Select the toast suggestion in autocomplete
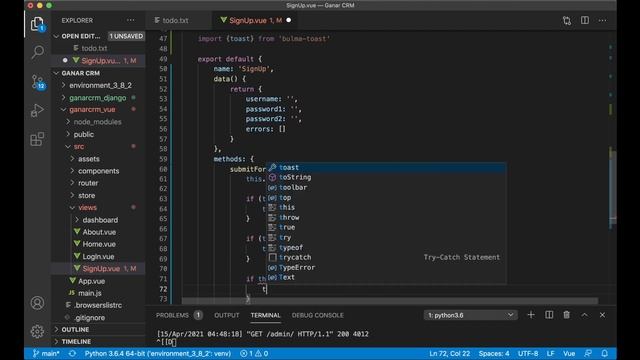This screenshot has width=640, height=360. point(387,167)
